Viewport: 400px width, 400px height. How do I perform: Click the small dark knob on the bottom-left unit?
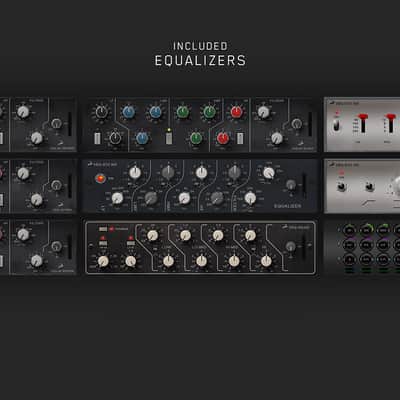(57, 246)
